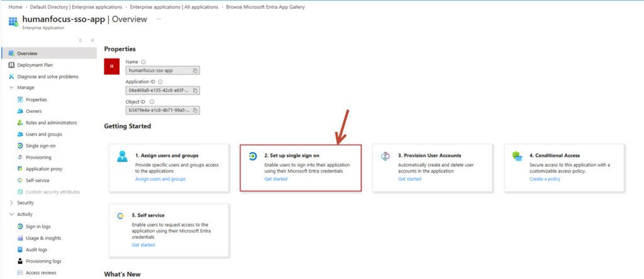
Task: Click the red H application logo
Action: 111,66
